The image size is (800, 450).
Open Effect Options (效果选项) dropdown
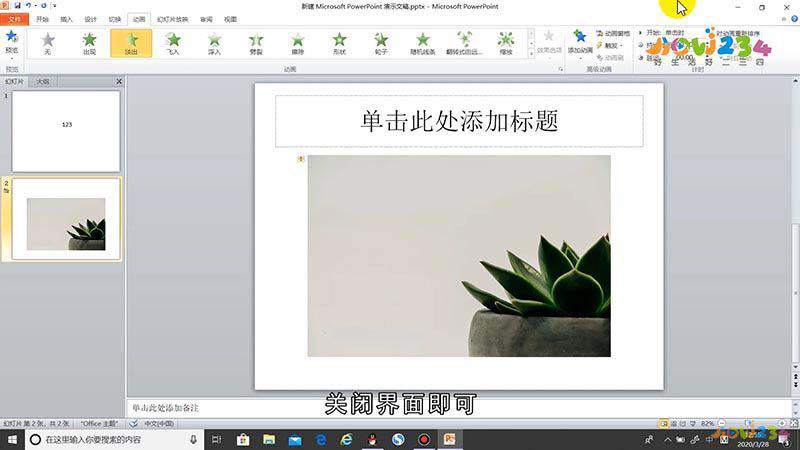click(549, 43)
